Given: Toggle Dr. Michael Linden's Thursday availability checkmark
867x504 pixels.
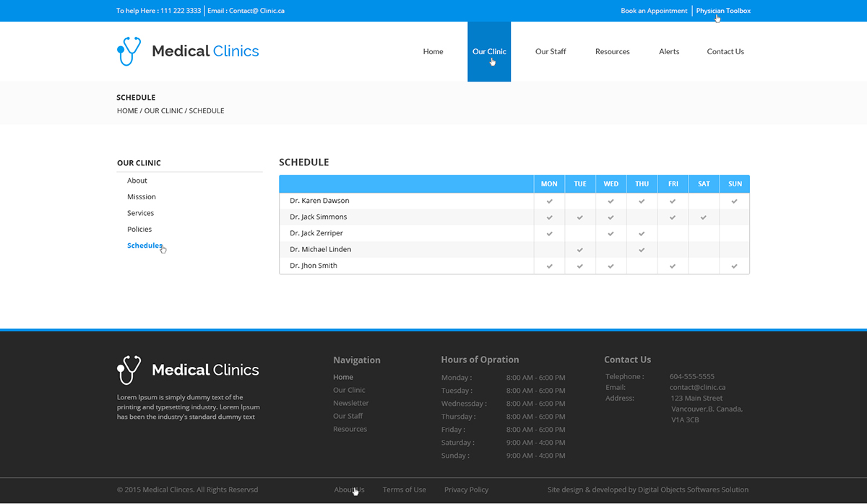Looking at the screenshot, I should pos(642,249).
